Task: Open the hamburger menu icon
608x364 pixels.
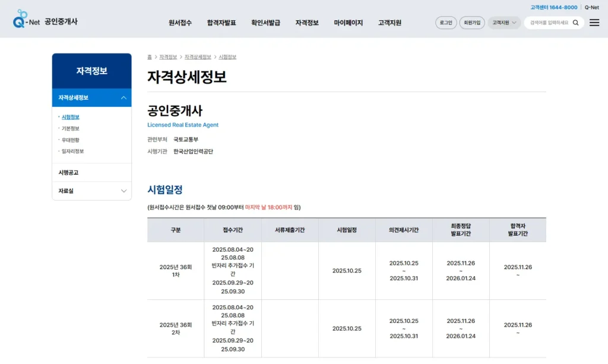Action: (594, 22)
